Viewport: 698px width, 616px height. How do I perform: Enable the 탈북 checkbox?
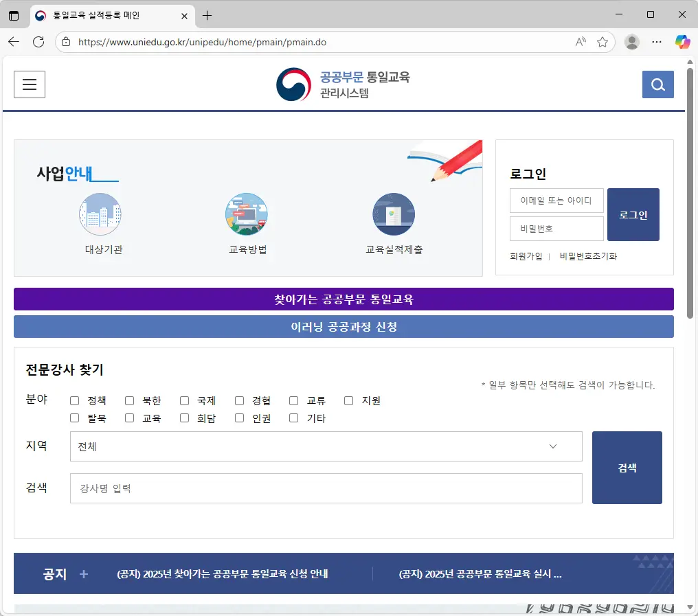coord(74,418)
